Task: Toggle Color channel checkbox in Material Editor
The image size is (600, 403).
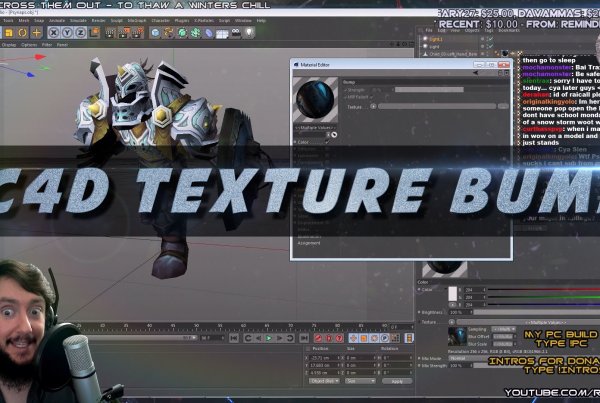Action: point(327,142)
